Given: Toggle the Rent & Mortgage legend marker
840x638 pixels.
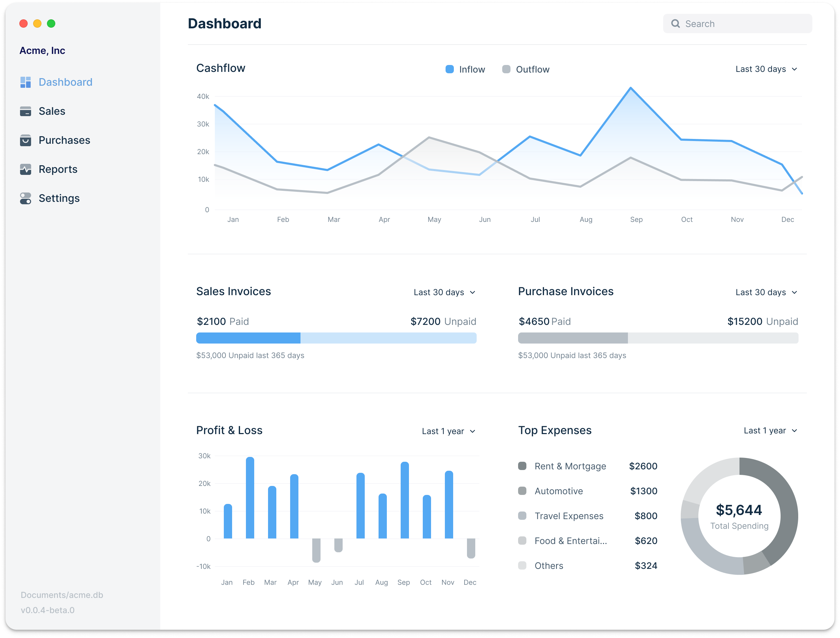Looking at the screenshot, I should point(522,466).
